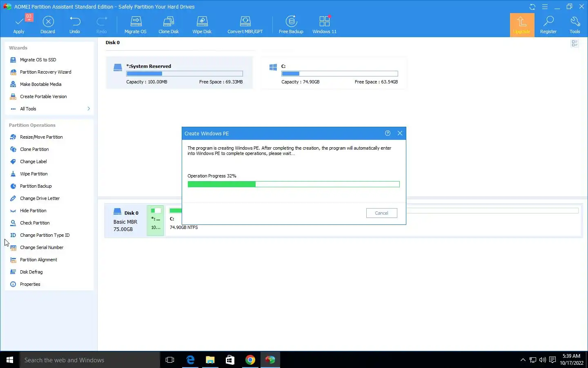Launch the Clone Disk tool
588x368 pixels.
tap(169, 25)
